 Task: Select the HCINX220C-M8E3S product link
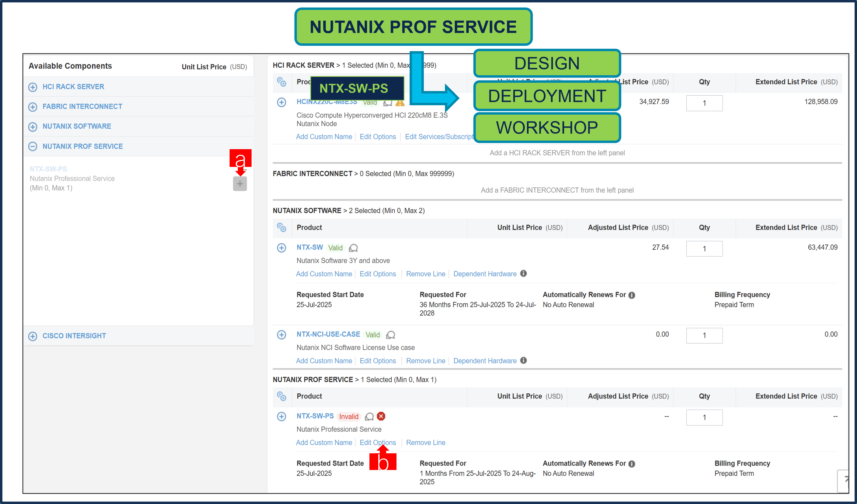pyautogui.click(x=326, y=101)
